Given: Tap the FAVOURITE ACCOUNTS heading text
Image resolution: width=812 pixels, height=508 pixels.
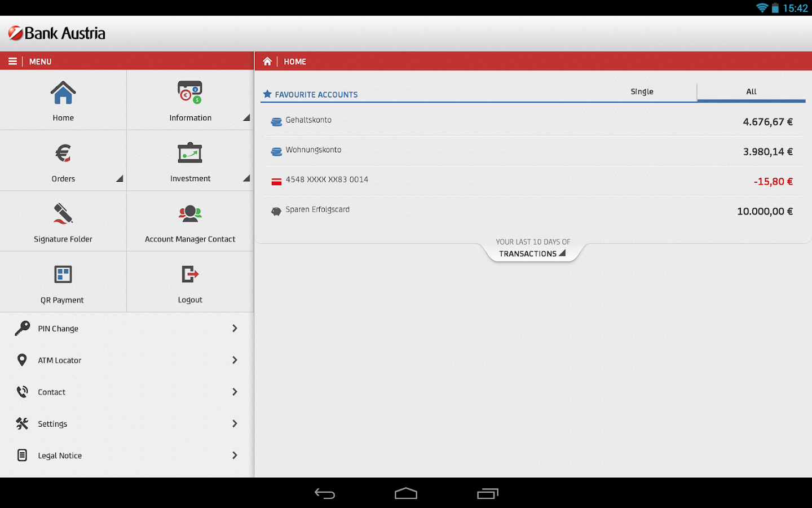Looking at the screenshot, I should pos(316,95).
